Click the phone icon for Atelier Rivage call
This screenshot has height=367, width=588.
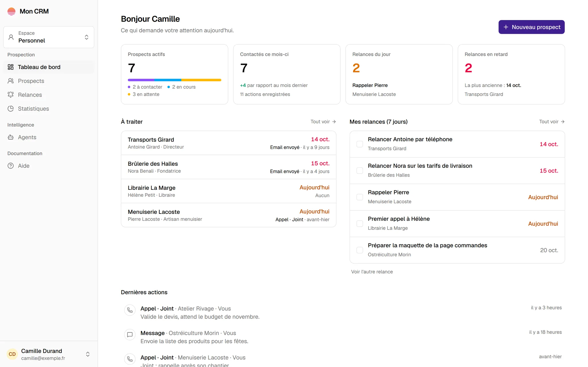(130, 310)
